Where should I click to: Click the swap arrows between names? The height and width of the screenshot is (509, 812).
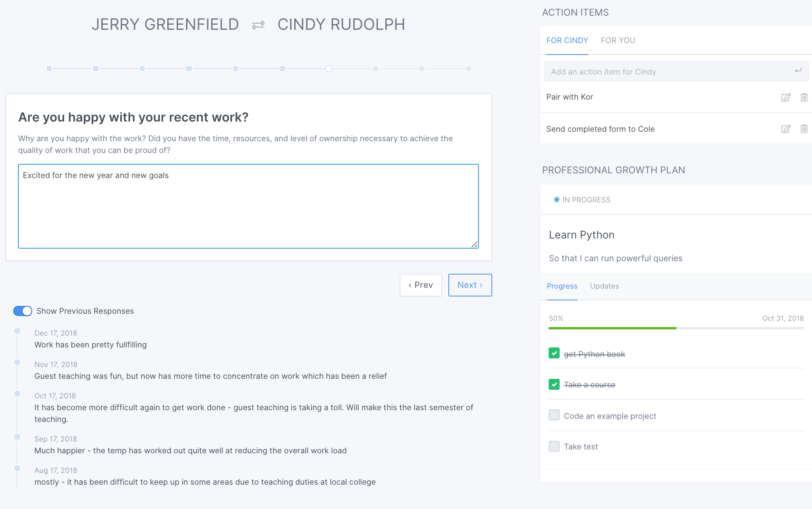coord(258,25)
